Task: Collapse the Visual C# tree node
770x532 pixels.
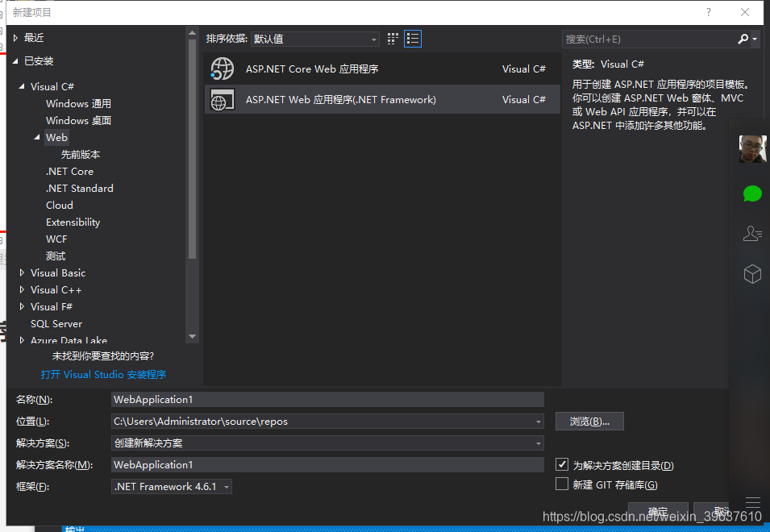Action: (22, 86)
